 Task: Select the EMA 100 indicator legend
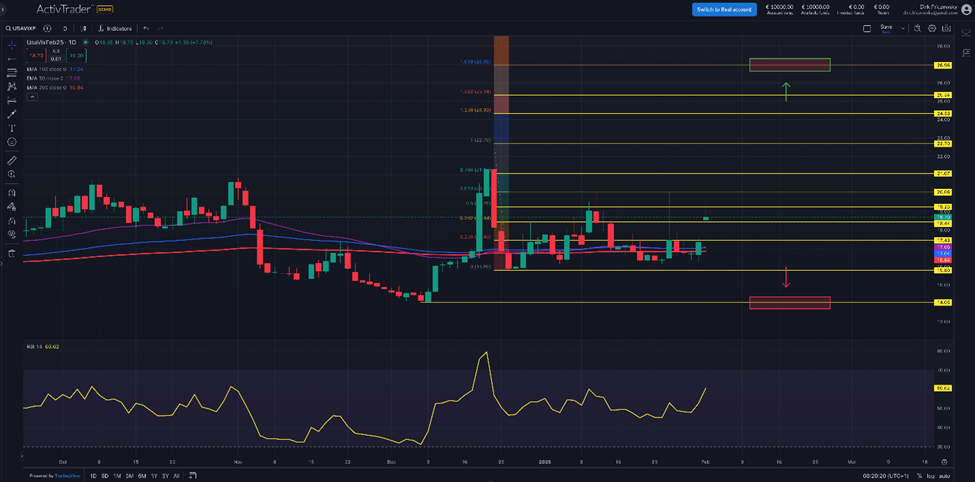pos(55,69)
